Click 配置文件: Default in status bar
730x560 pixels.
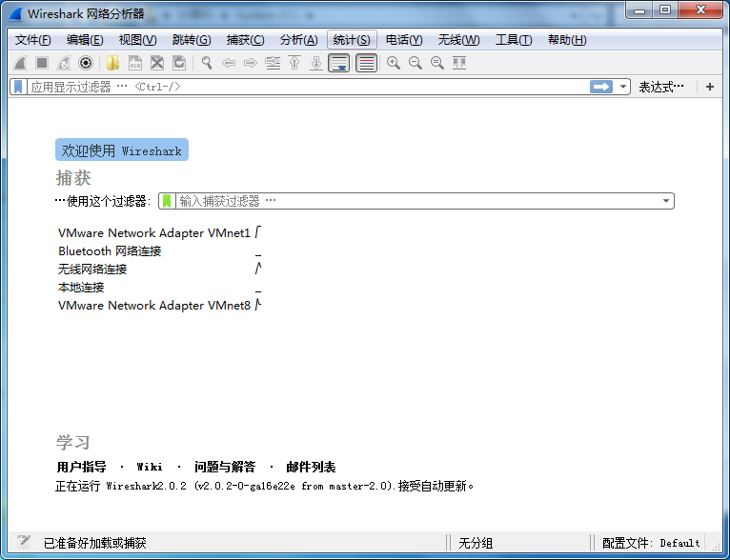tap(651, 543)
